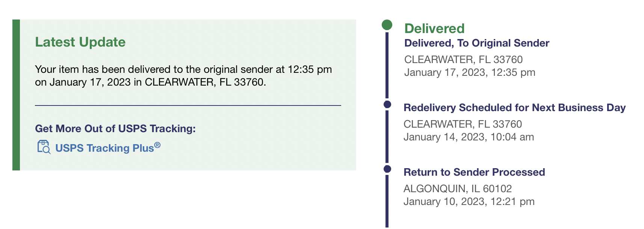Click the green Delivered status dot
Image resolution: width=644 pixels, height=229 pixels.
387,25
